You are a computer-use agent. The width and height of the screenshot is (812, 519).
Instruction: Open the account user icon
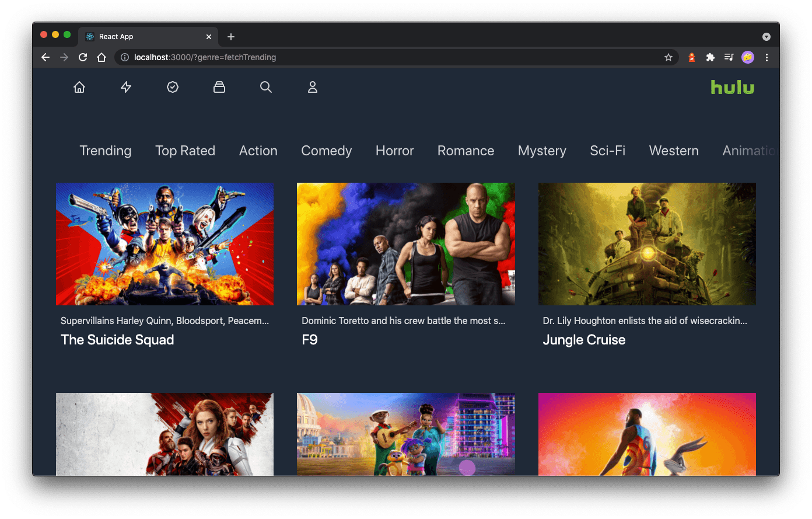pyautogui.click(x=313, y=87)
